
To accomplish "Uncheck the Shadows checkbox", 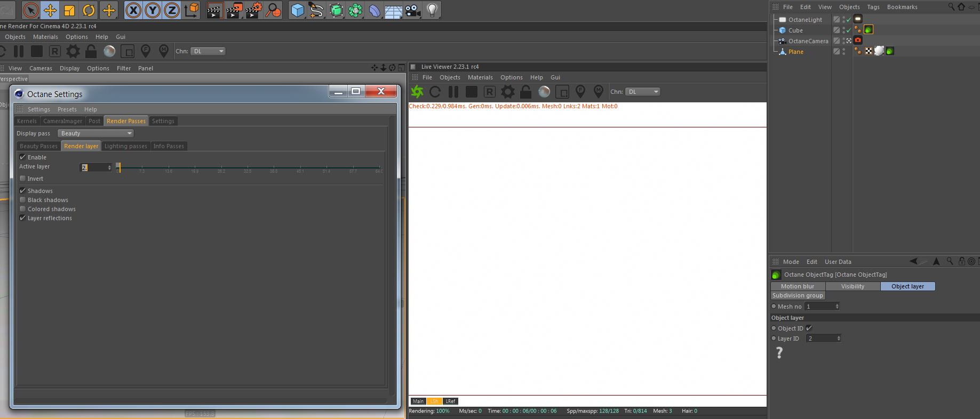I will pyautogui.click(x=22, y=191).
